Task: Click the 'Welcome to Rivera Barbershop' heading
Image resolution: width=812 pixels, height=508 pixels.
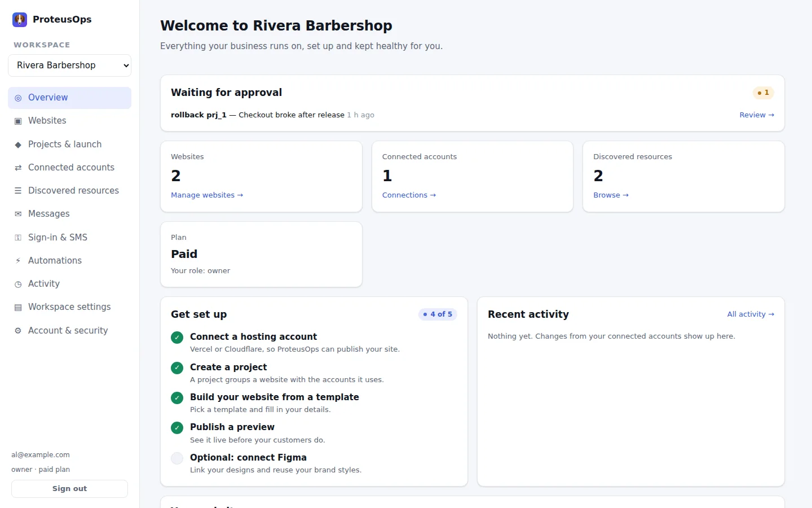Action: click(x=276, y=25)
